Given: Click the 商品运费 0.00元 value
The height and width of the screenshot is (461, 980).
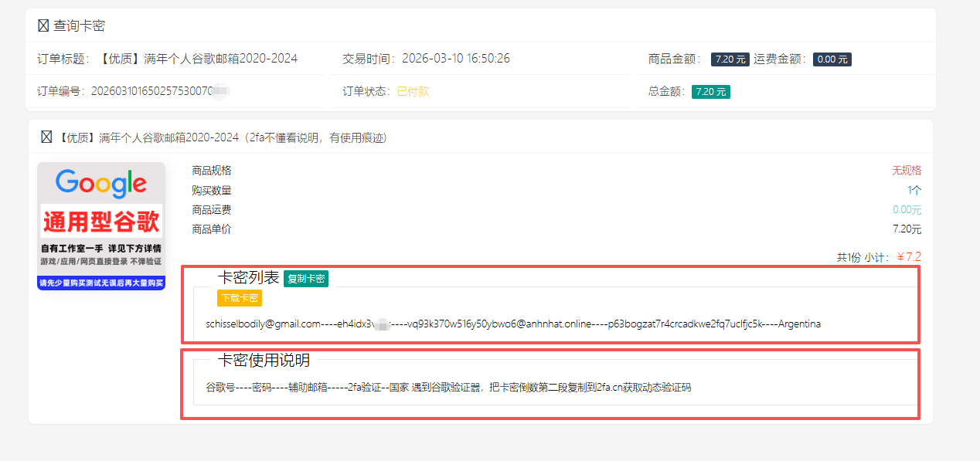Looking at the screenshot, I should 907,210.
